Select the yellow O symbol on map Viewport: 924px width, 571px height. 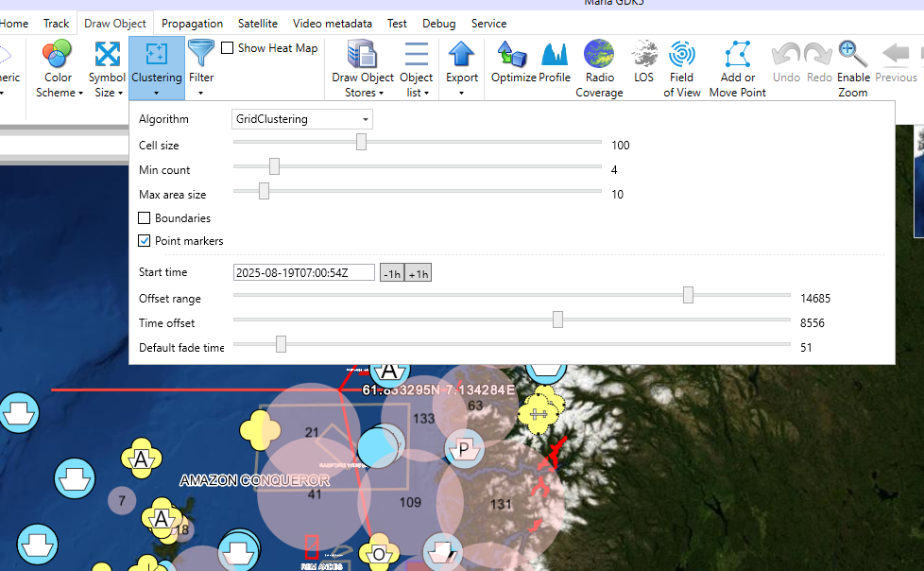379,553
